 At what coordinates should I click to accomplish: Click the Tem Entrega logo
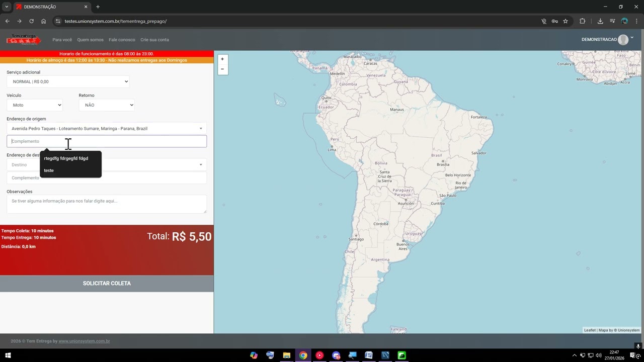(x=23, y=40)
